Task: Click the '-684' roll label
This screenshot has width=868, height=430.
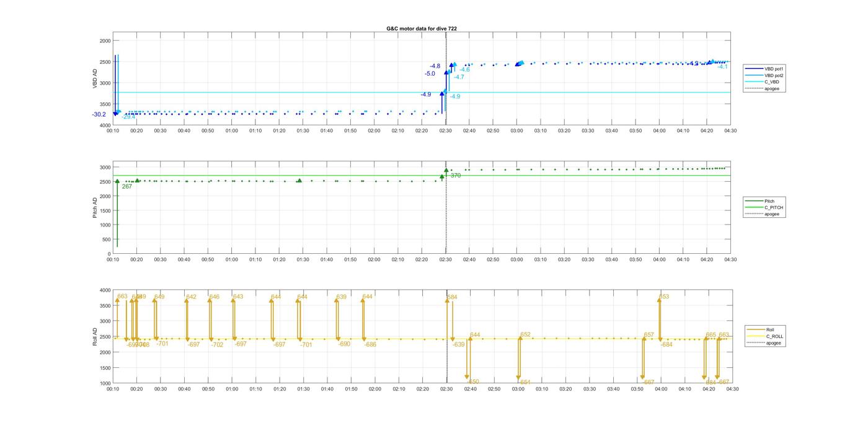Action: tap(666, 344)
